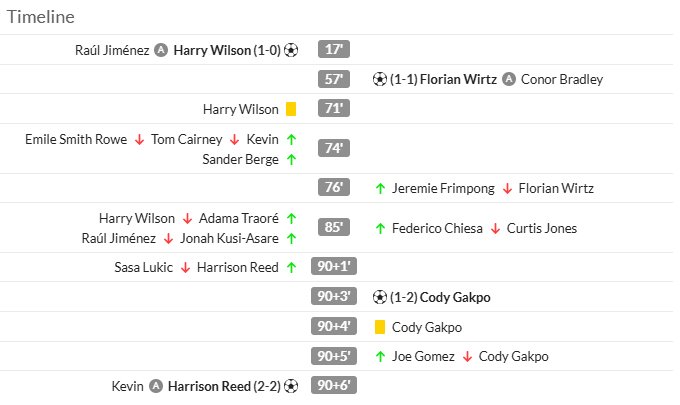This screenshot has width=680, height=405.
Task: Select the 90+3' minute marker
Action: click(334, 296)
